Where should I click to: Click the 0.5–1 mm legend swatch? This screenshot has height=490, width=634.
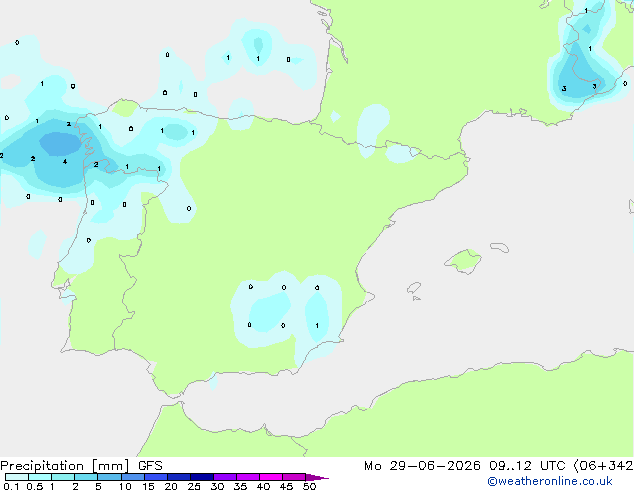click(x=40, y=477)
